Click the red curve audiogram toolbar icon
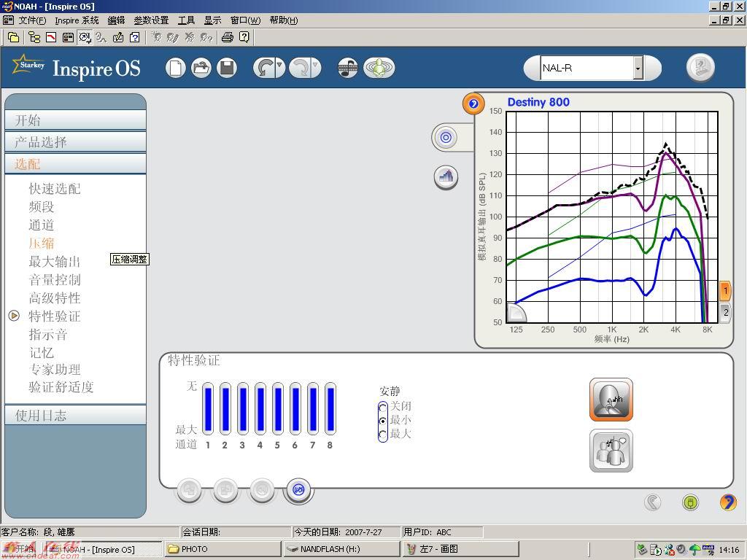The height and width of the screenshot is (560, 747). pos(51,37)
